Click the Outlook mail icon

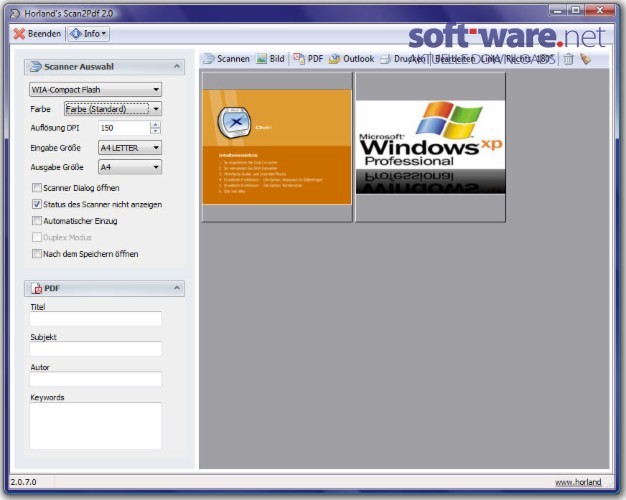334,59
